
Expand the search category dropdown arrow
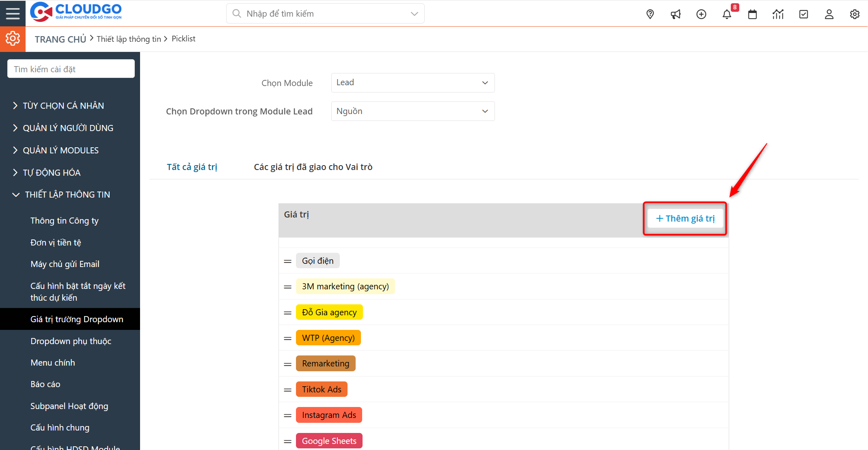click(414, 13)
